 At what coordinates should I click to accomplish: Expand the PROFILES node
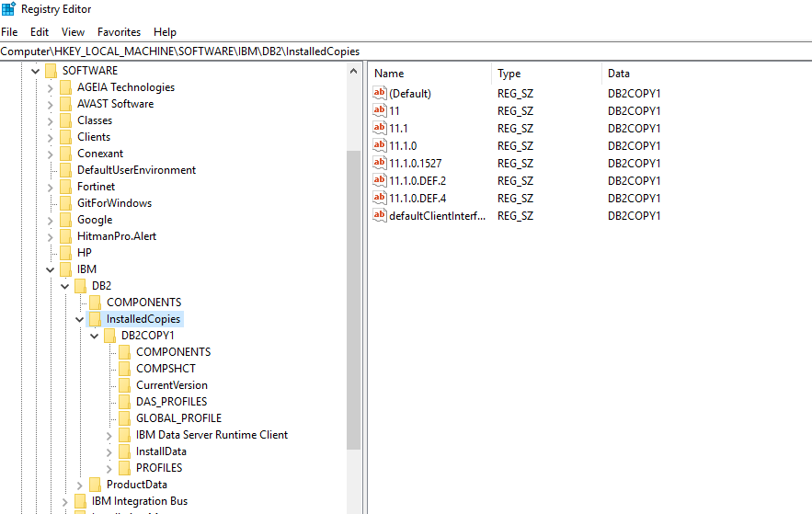point(109,468)
